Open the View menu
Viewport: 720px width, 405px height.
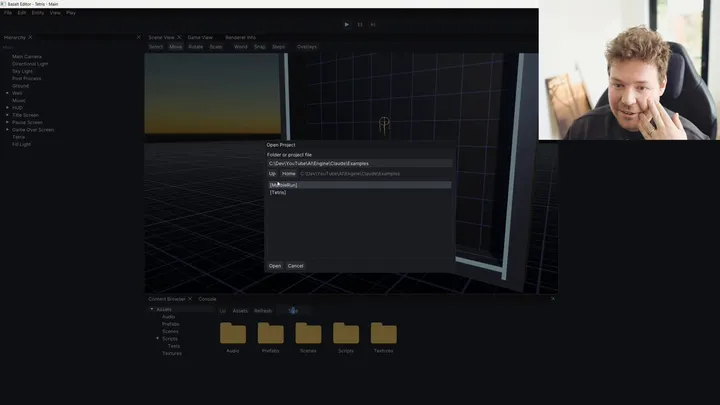coord(55,13)
